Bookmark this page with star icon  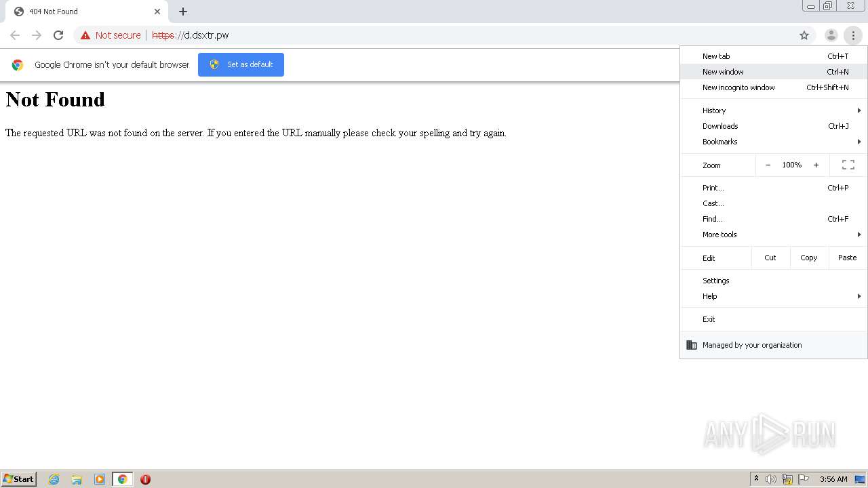[804, 35]
